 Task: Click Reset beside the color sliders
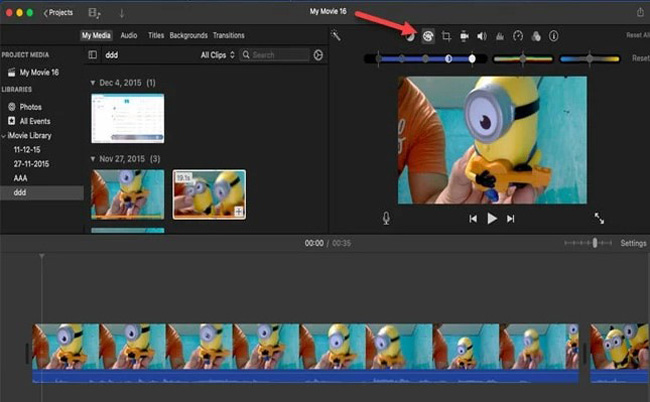click(641, 58)
